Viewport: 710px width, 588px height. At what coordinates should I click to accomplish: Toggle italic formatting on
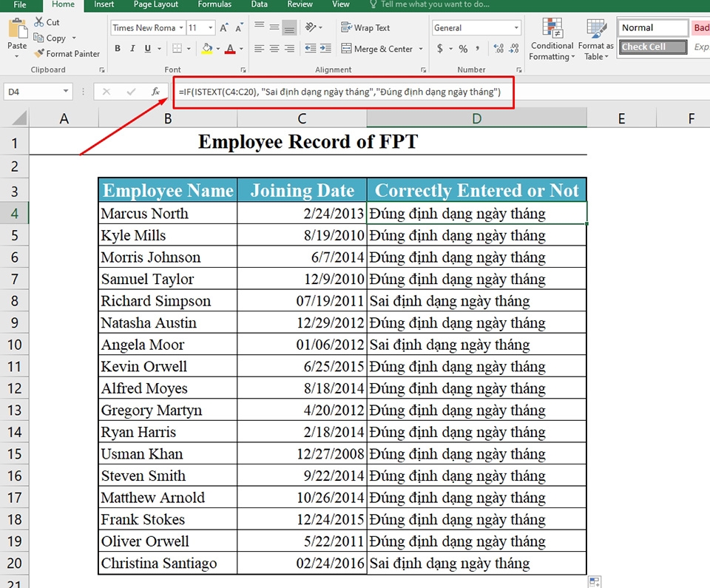(132, 48)
